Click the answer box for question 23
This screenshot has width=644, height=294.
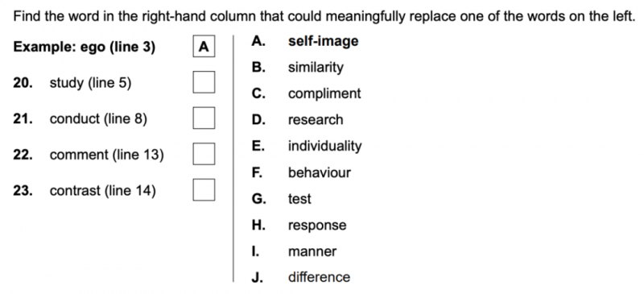(204, 189)
